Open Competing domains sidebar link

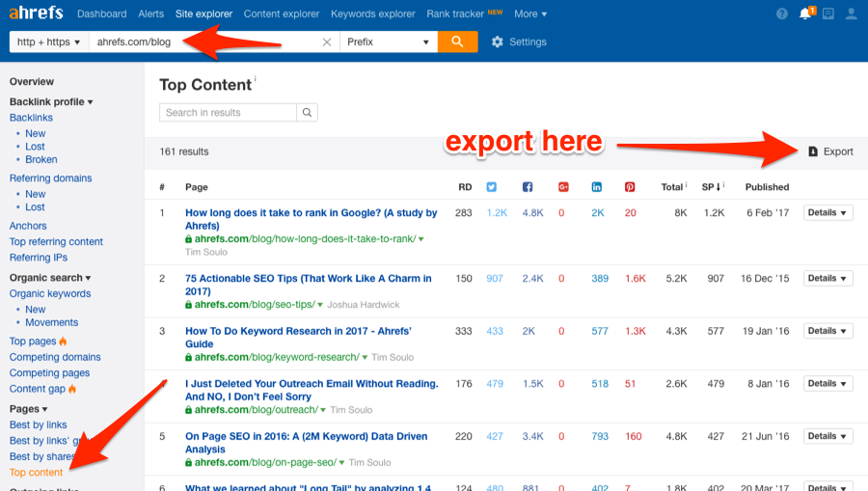point(55,357)
